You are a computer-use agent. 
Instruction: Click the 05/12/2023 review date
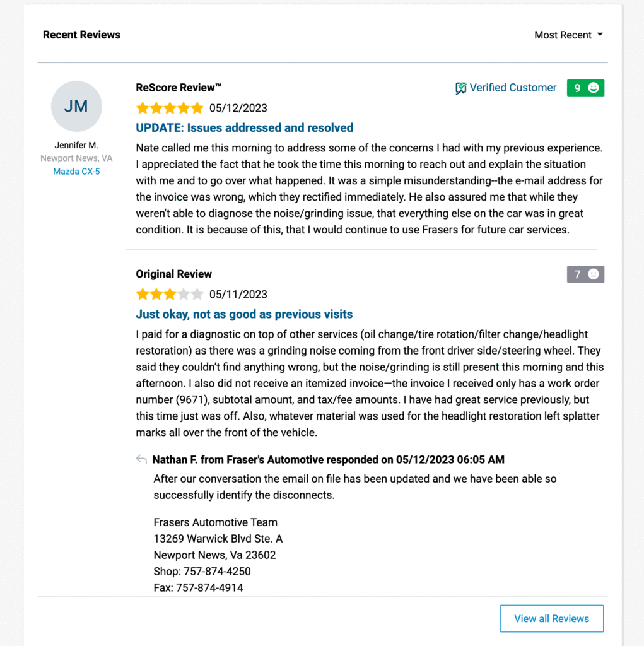tap(238, 108)
